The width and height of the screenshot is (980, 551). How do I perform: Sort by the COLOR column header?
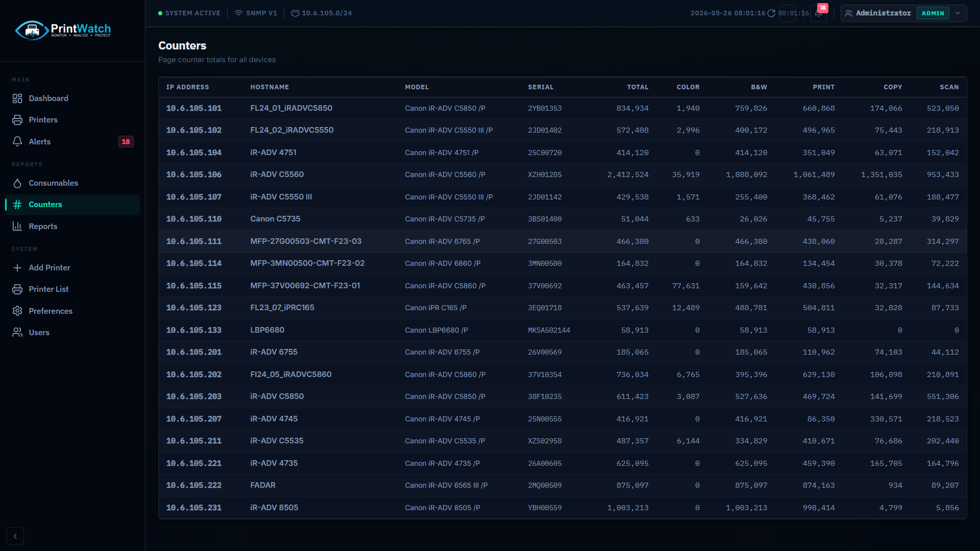tap(688, 87)
